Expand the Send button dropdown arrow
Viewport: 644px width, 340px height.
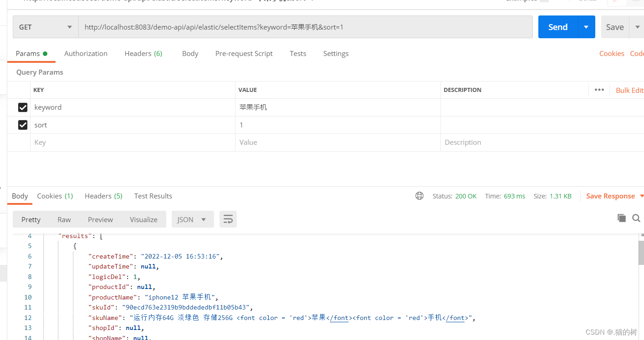coord(587,27)
